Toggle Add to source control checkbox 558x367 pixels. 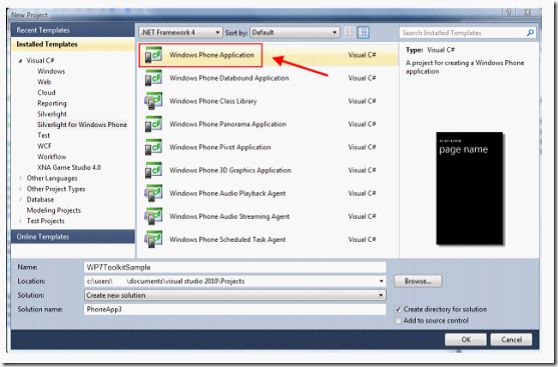point(398,321)
